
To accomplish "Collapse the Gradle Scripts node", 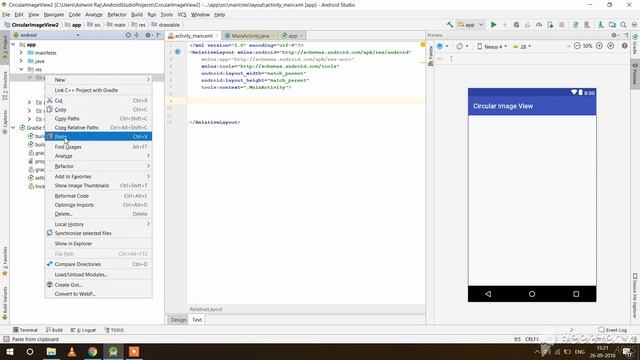I will click(x=13, y=128).
